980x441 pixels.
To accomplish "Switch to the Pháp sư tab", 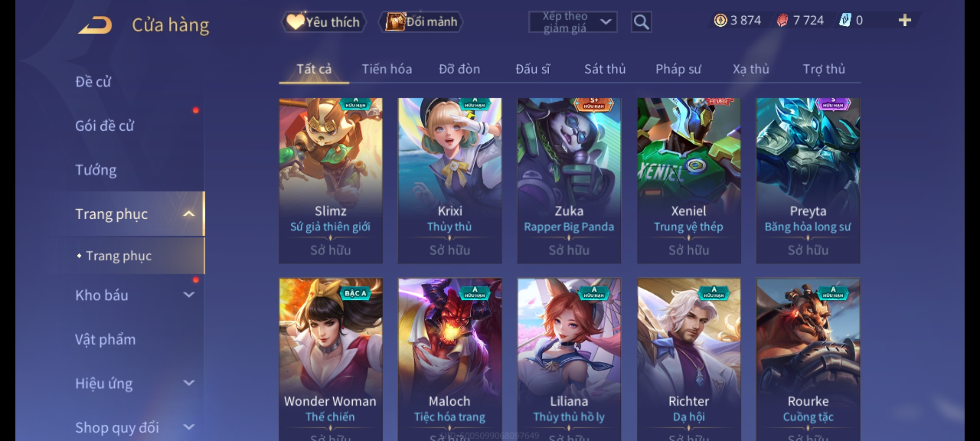I will point(678,69).
